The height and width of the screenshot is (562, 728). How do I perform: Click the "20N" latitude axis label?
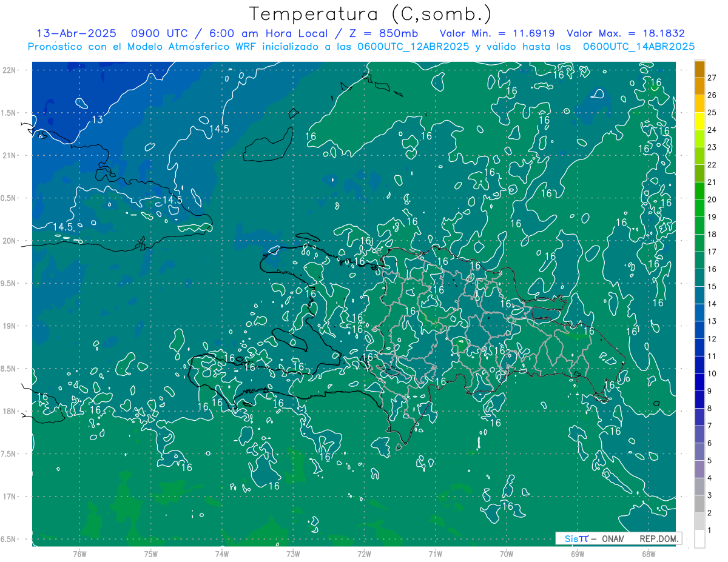(x=8, y=241)
